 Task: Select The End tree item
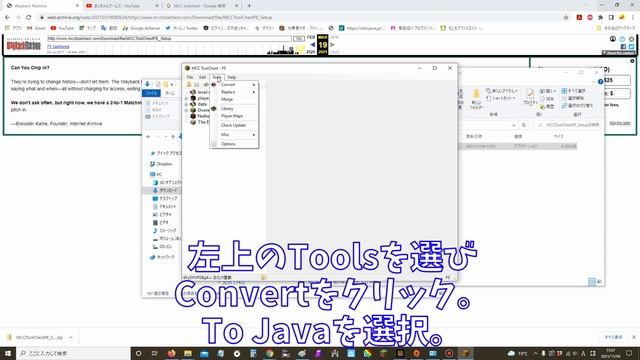203,122
